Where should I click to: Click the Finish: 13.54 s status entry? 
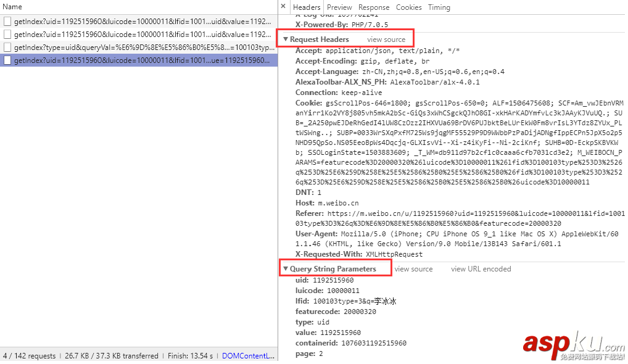pyautogui.click(x=190, y=355)
